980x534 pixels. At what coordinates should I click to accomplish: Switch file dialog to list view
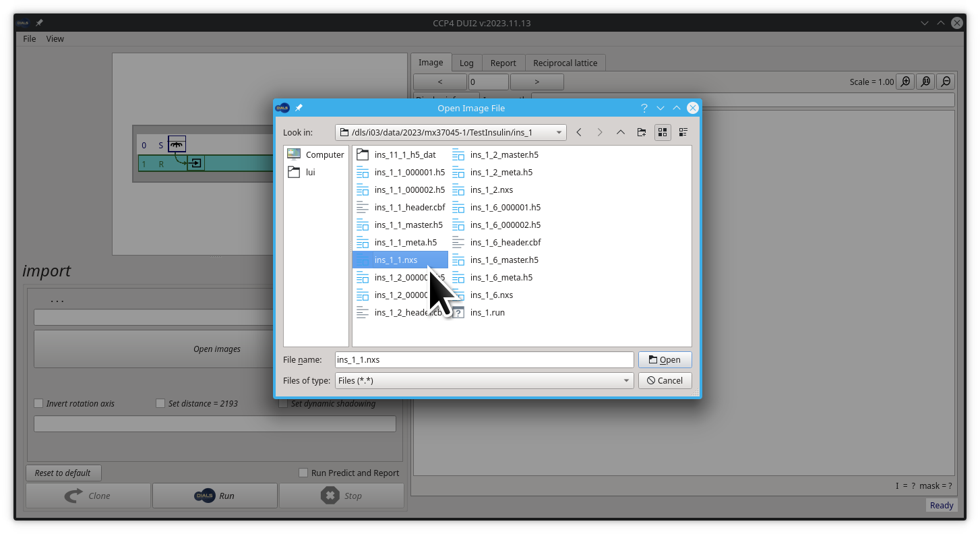click(663, 132)
